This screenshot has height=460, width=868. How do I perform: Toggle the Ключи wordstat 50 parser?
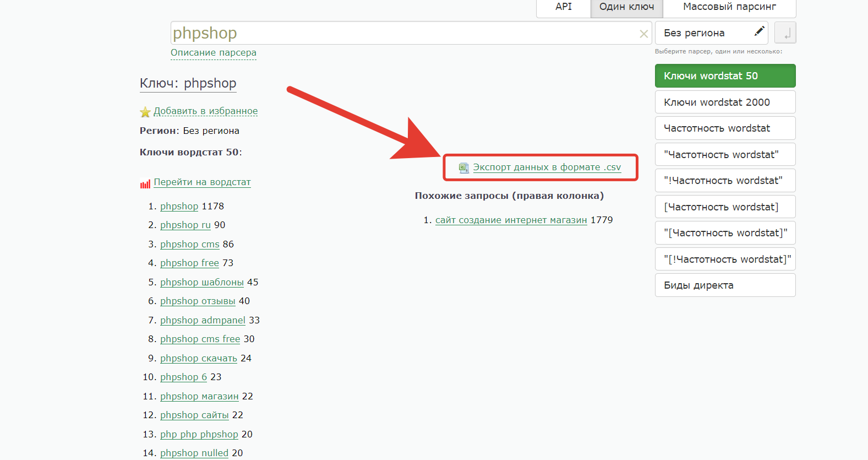[x=725, y=76]
